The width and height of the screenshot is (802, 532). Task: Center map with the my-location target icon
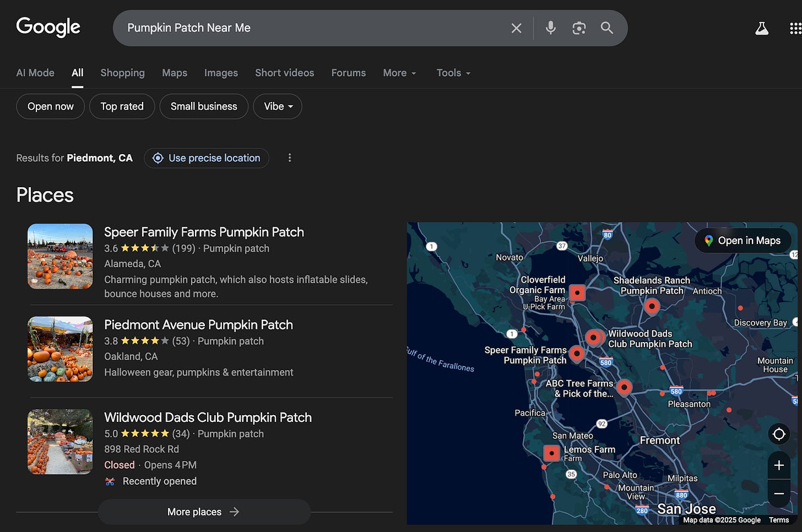coord(779,434)
